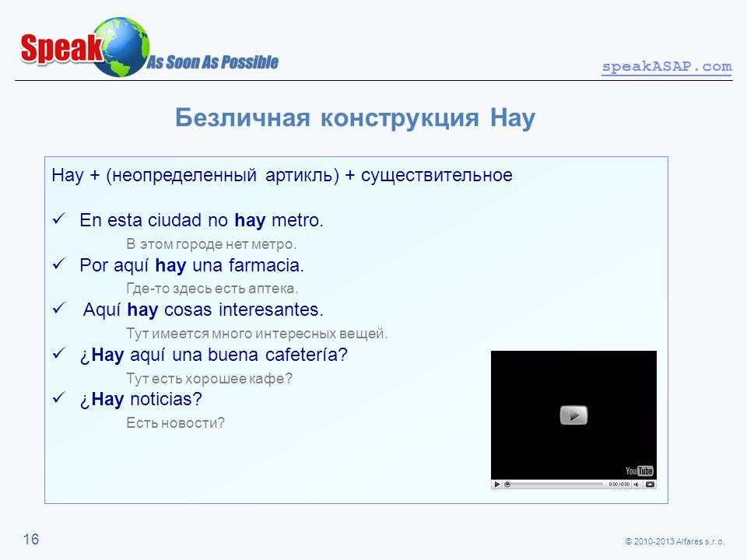Click the "As Soon As Possible" tagline
This screenshot has height=560, width=747.
point(212,62)
